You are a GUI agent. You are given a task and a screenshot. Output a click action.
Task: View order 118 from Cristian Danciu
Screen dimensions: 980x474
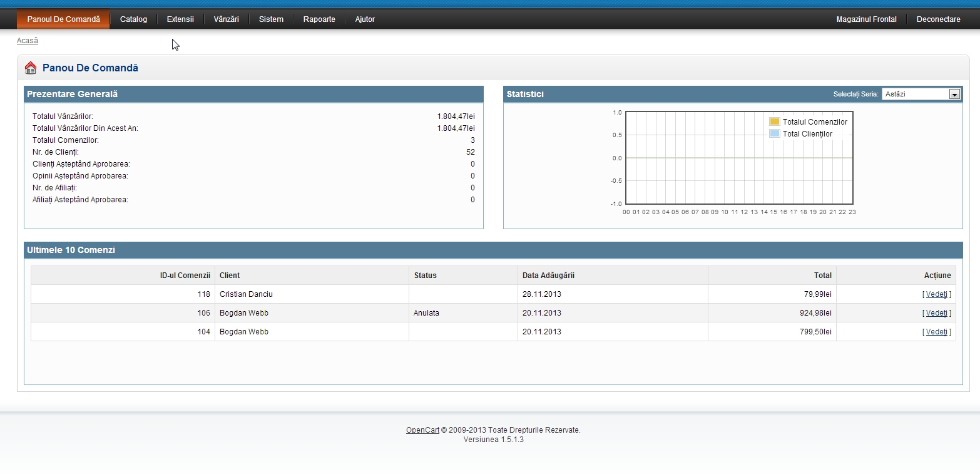936,294
